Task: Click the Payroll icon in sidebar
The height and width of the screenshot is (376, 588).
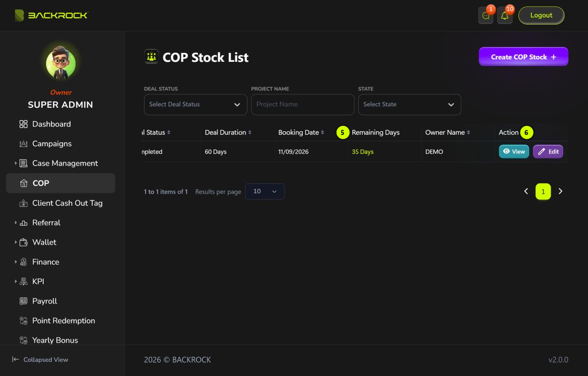Action: coord(23,301)
